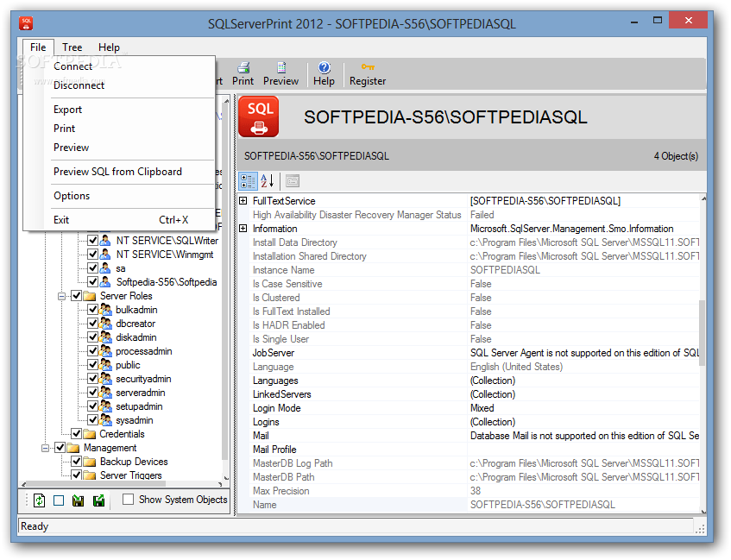Expand the FullTextService property
The height and width of the screenshot is (560, 731).
pos(243,201)
